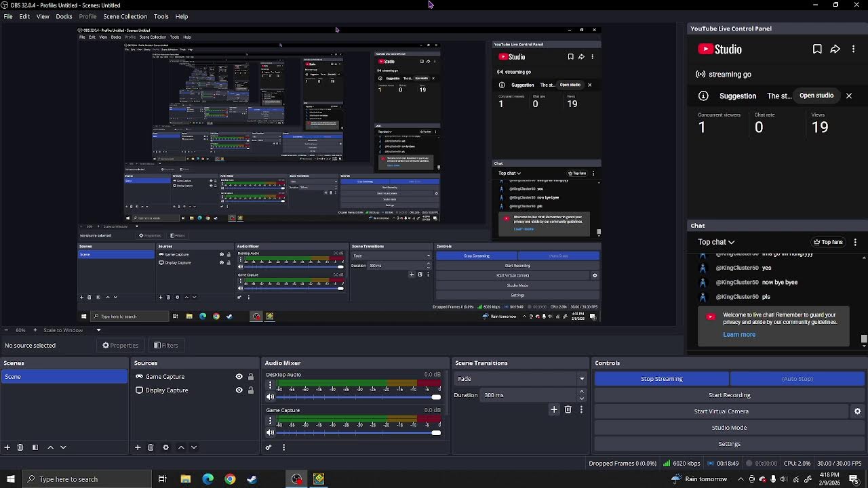Open the Docks menu

[x=64, y=16]
